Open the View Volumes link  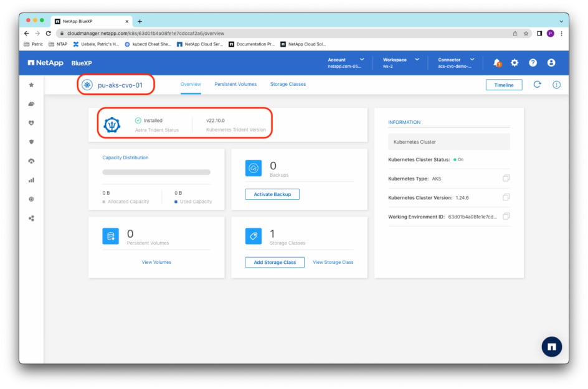tap(156, 262)
